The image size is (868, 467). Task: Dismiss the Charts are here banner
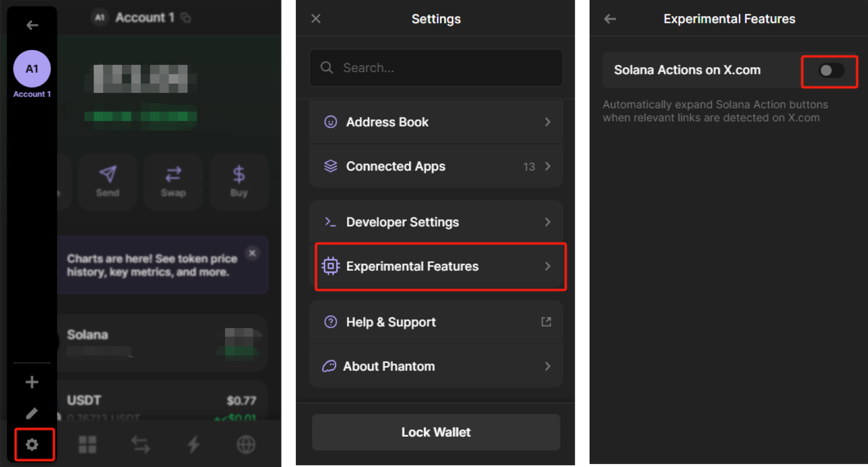[x=252, y=253]
